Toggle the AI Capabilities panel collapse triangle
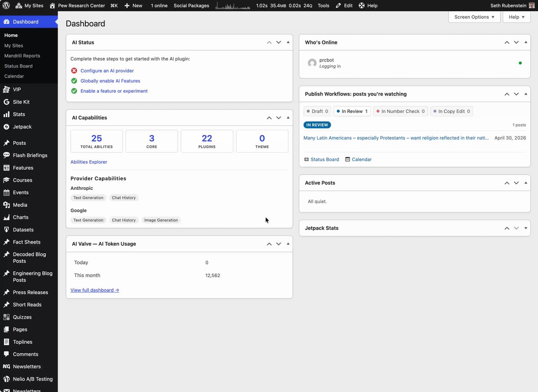Image resolution: width=538 pixels, height=392 pixels. [288, 118]
